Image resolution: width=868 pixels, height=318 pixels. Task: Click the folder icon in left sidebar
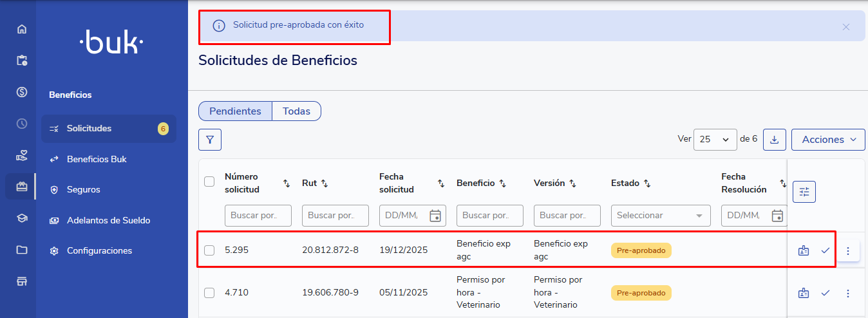pos(22,250)
